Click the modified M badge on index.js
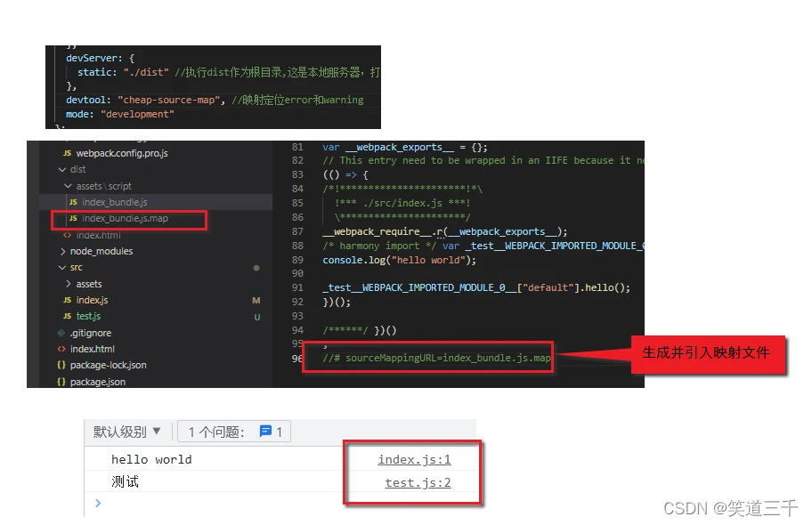 click(x=256, y=300)
